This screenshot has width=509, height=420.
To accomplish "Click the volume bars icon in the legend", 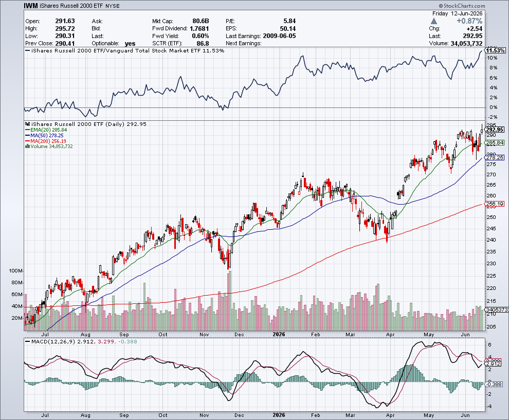I will (x=28, y=147).
